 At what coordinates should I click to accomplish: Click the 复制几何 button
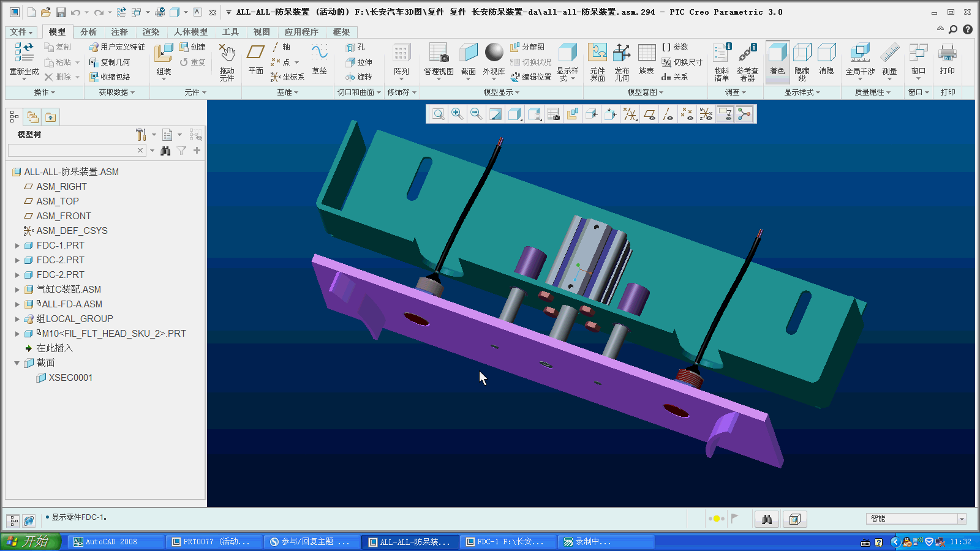110,62
